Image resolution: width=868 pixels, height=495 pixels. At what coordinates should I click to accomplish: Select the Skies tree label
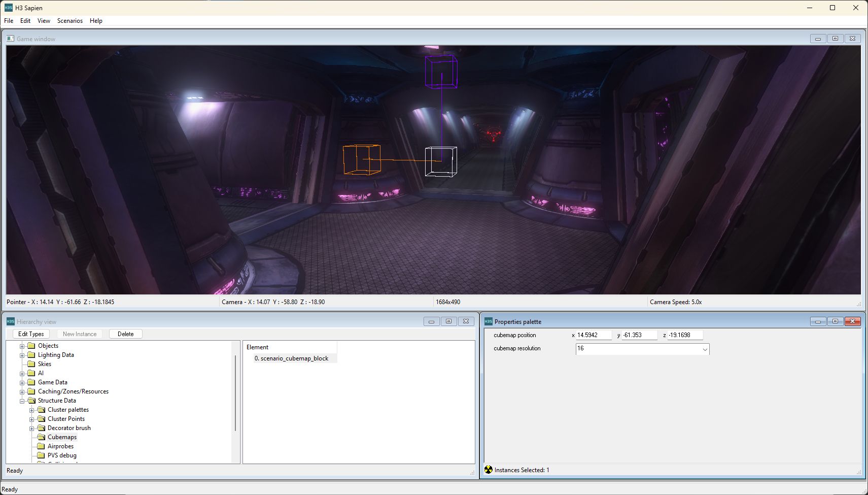tap(45, 364)
